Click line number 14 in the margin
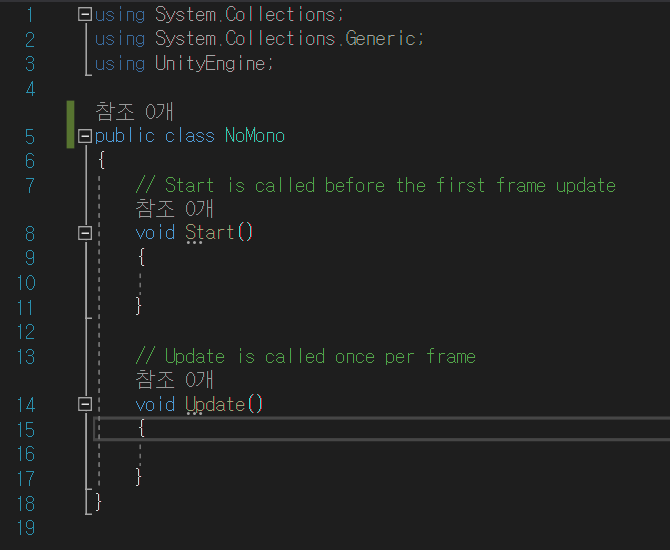 point(26,405)
